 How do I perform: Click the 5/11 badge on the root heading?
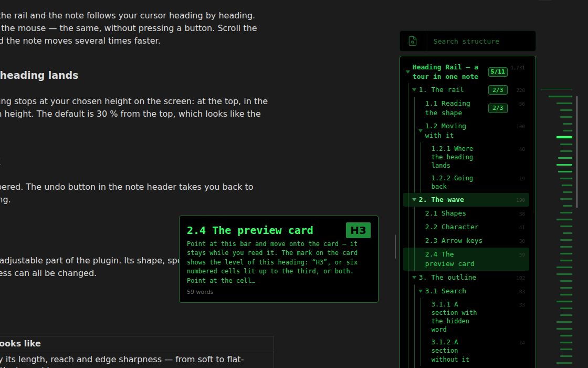point(498,71)
